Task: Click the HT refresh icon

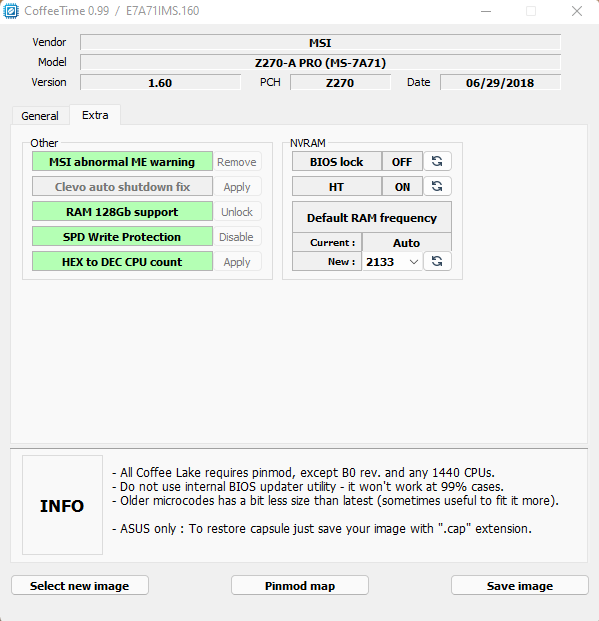Action: [x=437, y=186]
